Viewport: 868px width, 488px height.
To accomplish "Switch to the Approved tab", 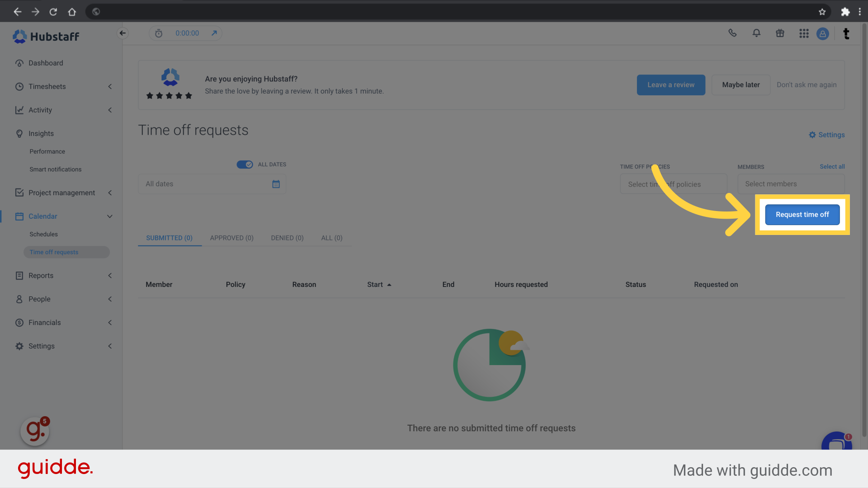I will 231,238.
